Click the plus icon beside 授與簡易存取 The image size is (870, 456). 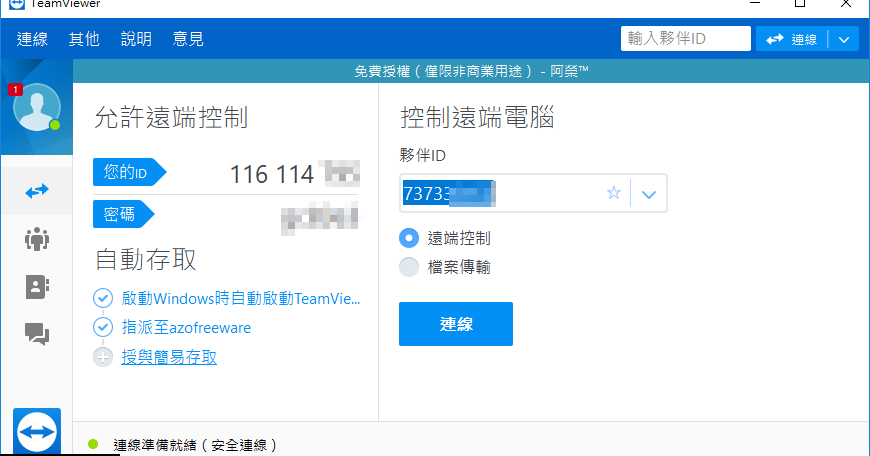[x=103, y=357]
